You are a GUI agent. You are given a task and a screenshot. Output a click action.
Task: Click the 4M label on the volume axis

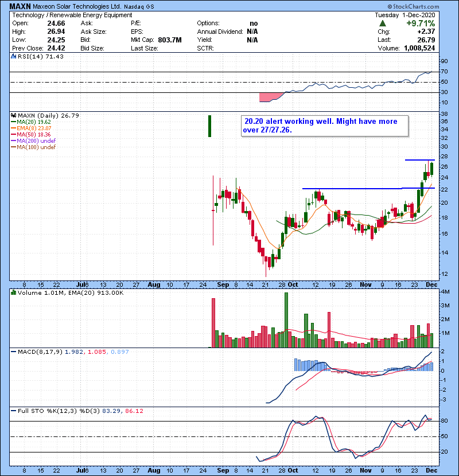445,292
